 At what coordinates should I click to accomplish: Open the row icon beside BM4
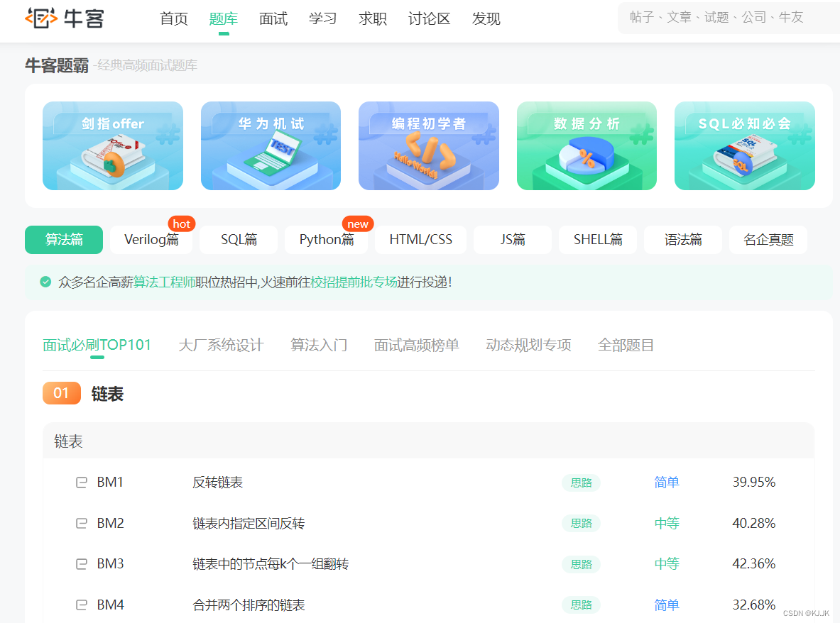[82, 605]
